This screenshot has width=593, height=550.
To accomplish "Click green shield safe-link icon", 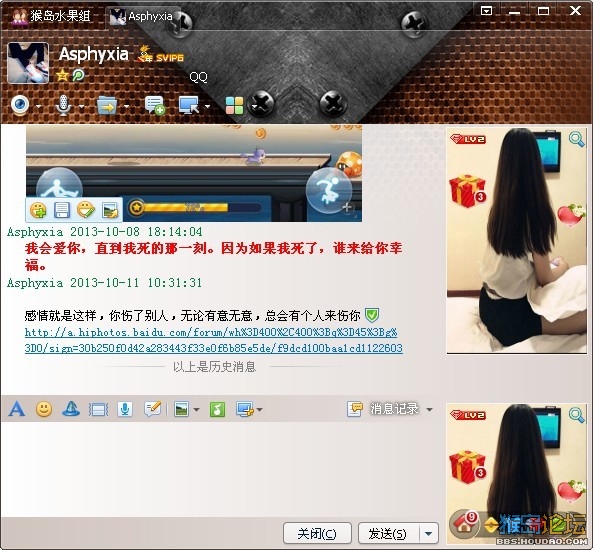I will click(372, 314).
